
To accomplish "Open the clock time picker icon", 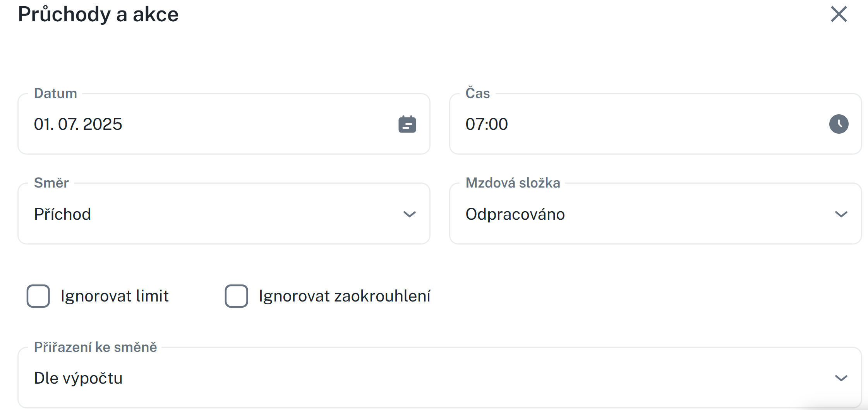I will click(839, 124).
